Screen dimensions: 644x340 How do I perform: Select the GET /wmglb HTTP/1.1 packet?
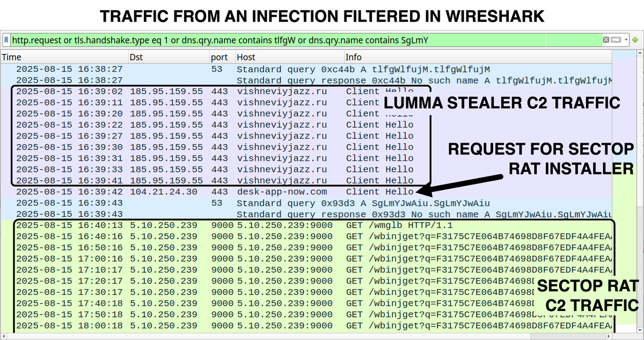point(306,225)
